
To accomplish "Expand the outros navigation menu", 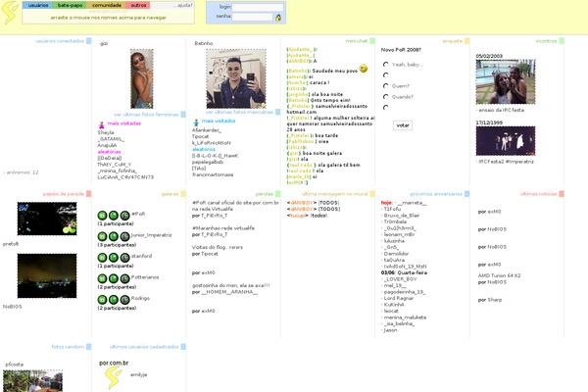I will [x=138, y=5].
